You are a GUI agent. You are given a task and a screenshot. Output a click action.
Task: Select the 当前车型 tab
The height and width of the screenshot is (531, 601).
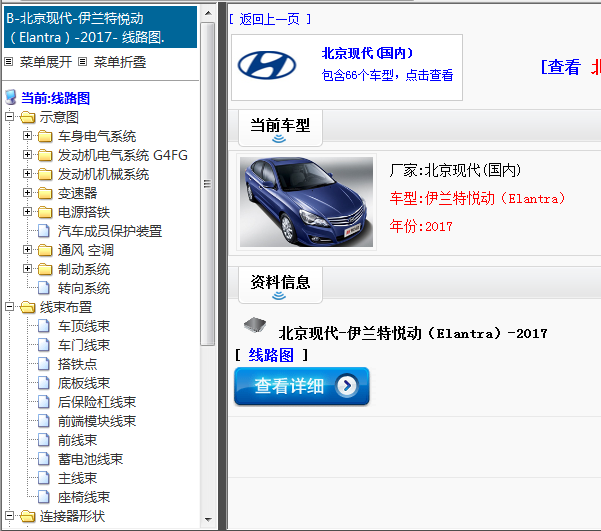[x=280, y=127]
